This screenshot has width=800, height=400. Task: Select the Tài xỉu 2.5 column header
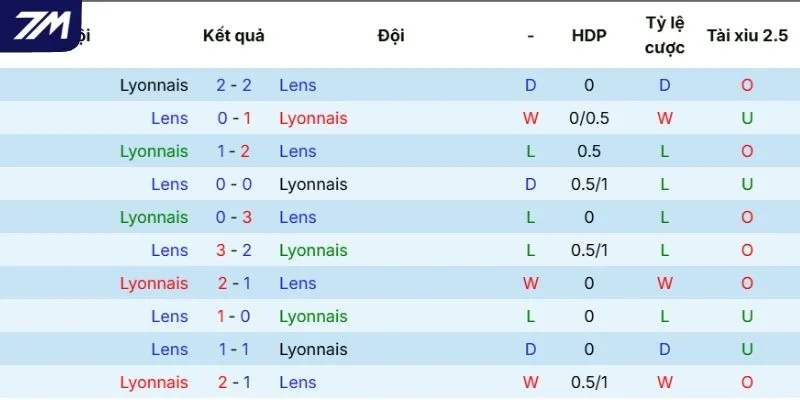tap(747, 36)
